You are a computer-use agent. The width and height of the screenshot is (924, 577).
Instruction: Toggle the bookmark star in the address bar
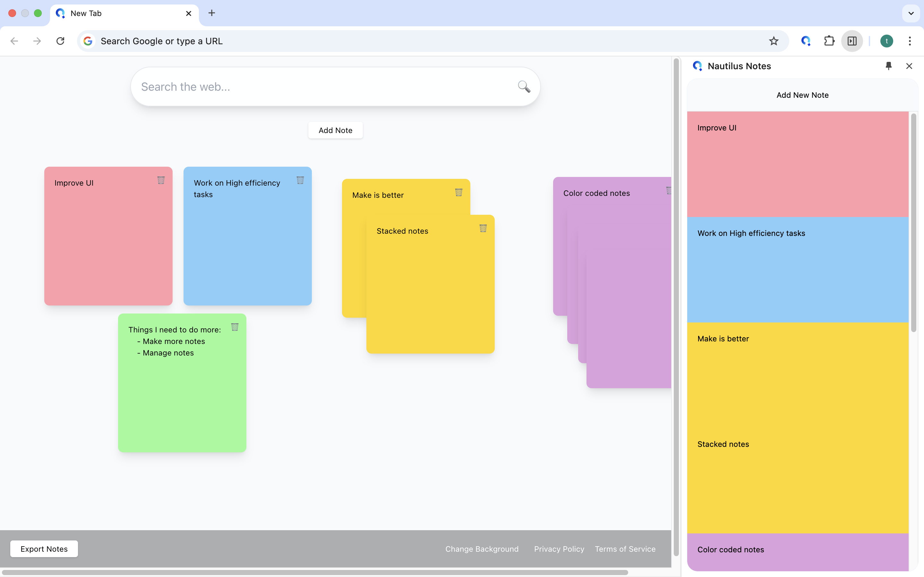click(774, 41)
